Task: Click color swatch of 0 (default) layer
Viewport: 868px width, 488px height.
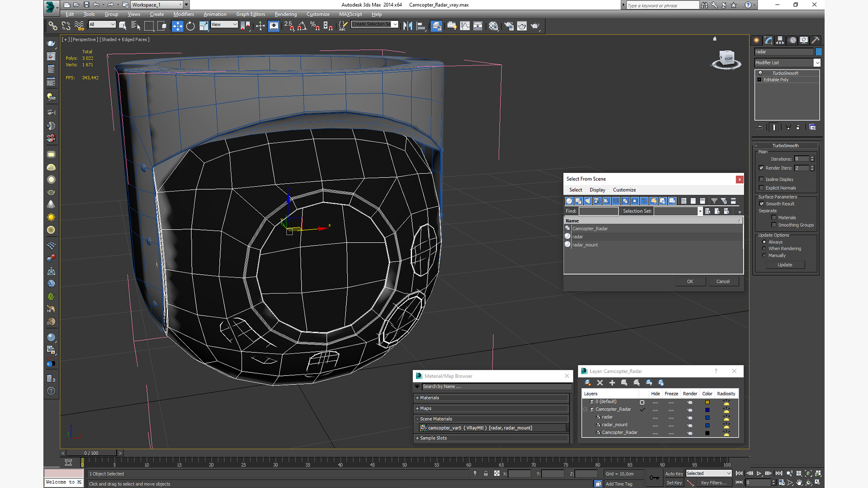Action: pos(707,402)
